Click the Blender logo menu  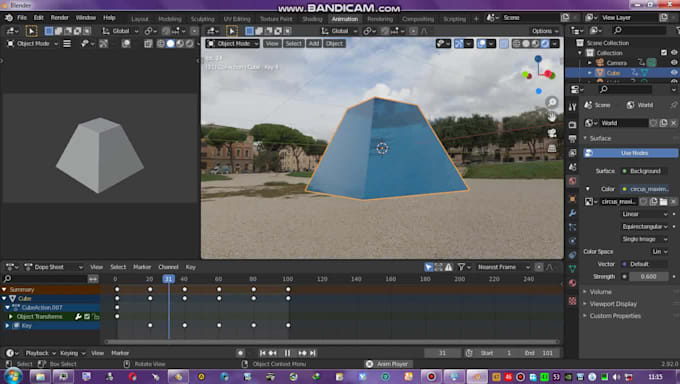click(x=9, y=18)
